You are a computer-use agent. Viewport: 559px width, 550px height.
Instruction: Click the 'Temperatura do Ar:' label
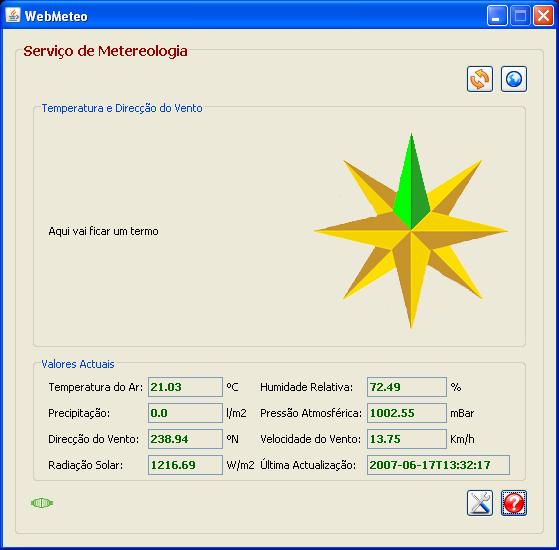click(x=96, y=387)
